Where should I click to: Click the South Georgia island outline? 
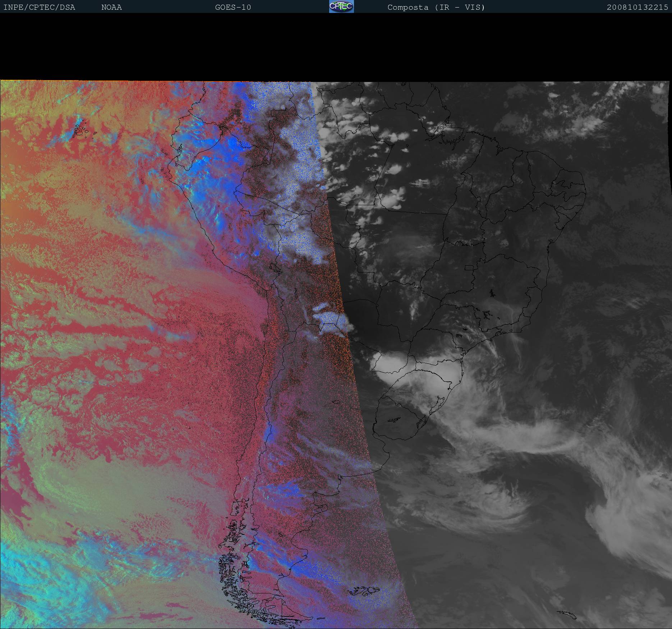coord(567,615)
